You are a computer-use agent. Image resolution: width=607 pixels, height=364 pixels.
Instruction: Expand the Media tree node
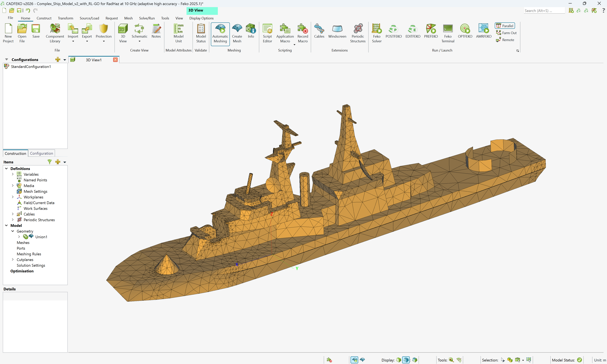[13, 186]
